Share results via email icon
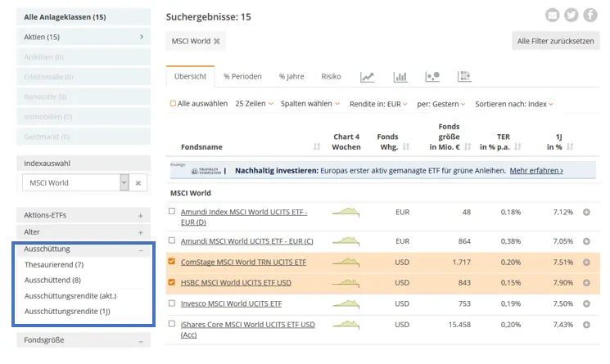610x364 pixels. point(552,16)
